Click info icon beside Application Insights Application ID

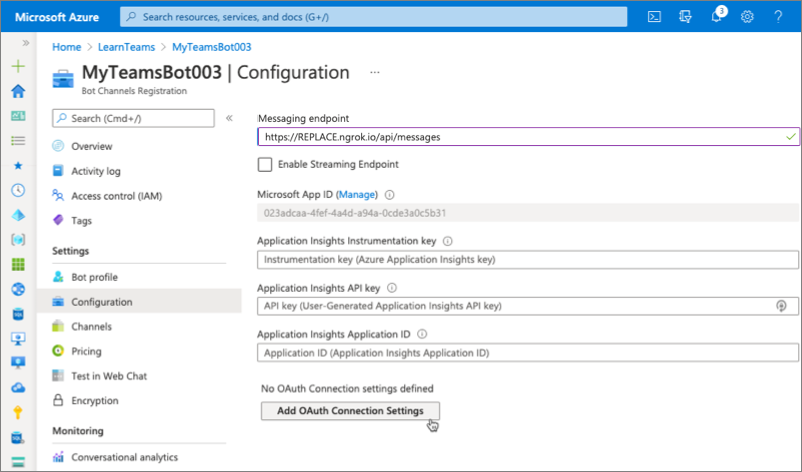[x=422, y=334]
